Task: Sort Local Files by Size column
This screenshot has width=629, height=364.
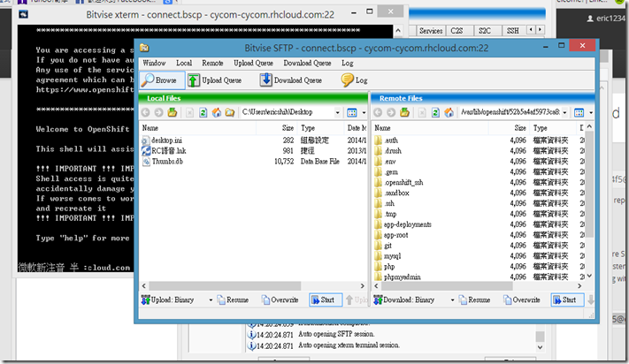Action: click(x=277, y=128)
